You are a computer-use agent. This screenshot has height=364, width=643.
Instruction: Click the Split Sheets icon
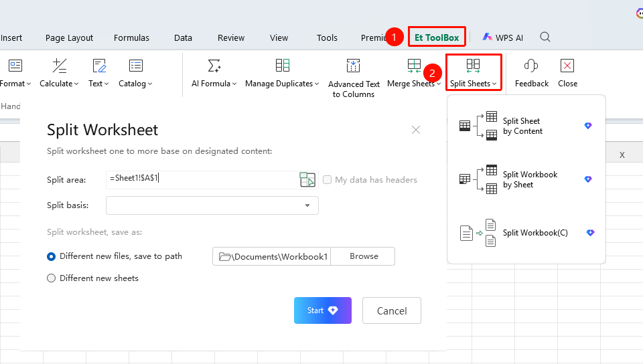tap(474, 66)
